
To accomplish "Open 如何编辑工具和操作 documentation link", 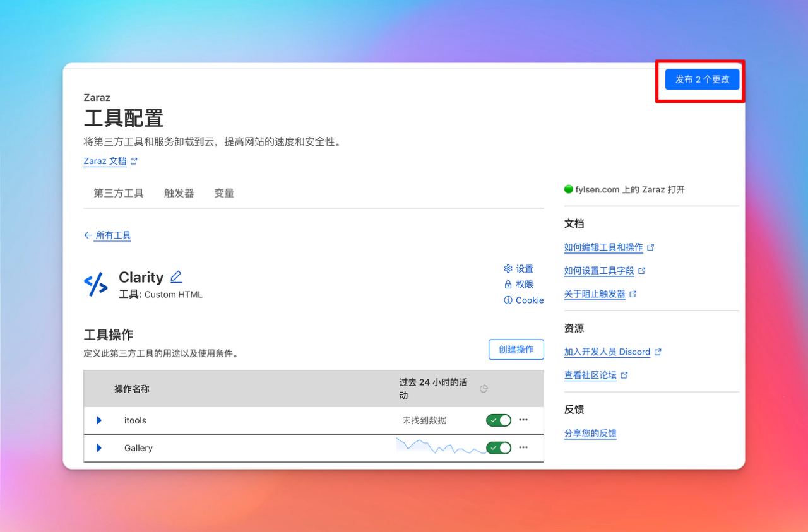I will pos(603,247).
